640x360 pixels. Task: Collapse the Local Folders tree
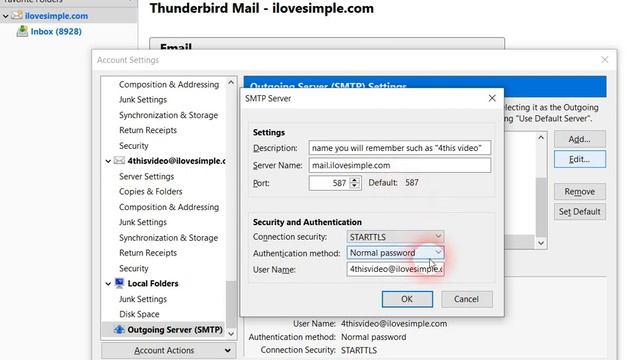tap(108, 284)
